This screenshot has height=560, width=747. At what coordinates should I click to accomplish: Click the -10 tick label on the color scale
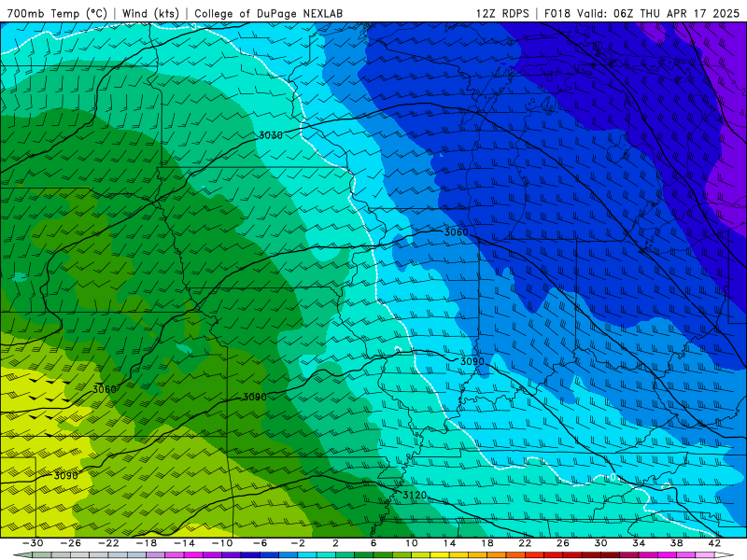(x=222, y=543)
